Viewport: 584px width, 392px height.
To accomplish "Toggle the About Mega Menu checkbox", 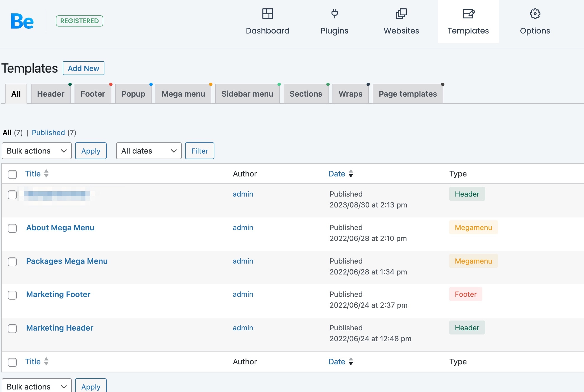I will [x=12, y=228].
